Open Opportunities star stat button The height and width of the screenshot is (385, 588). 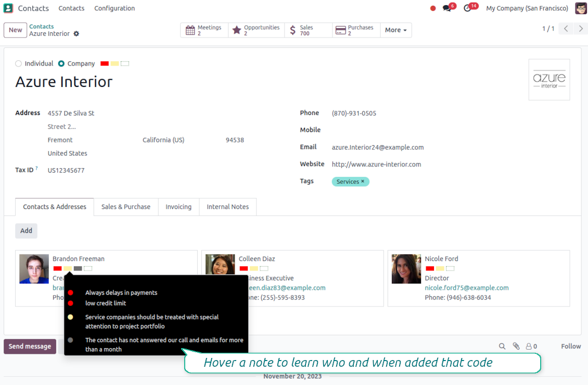pos(257,30)
